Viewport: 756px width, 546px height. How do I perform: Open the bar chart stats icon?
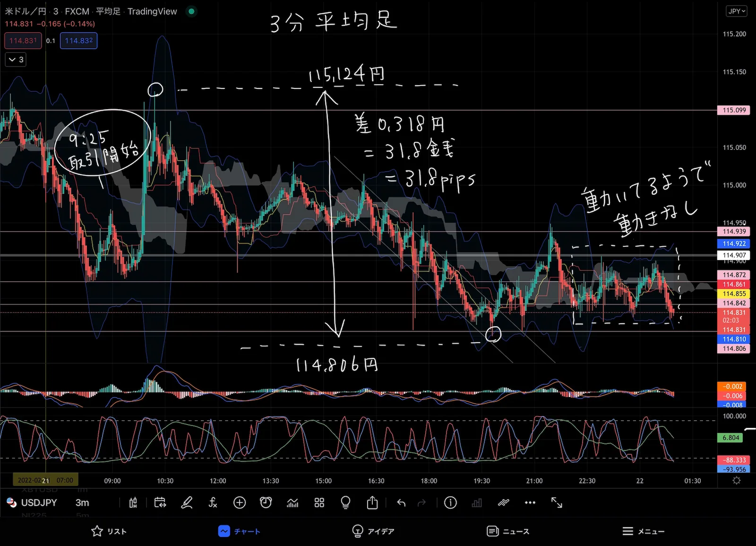(477, 503)
